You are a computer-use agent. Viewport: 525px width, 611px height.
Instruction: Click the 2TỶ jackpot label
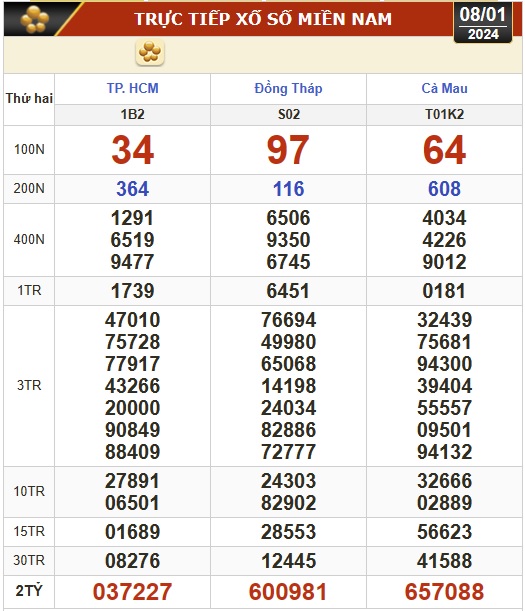29,591
